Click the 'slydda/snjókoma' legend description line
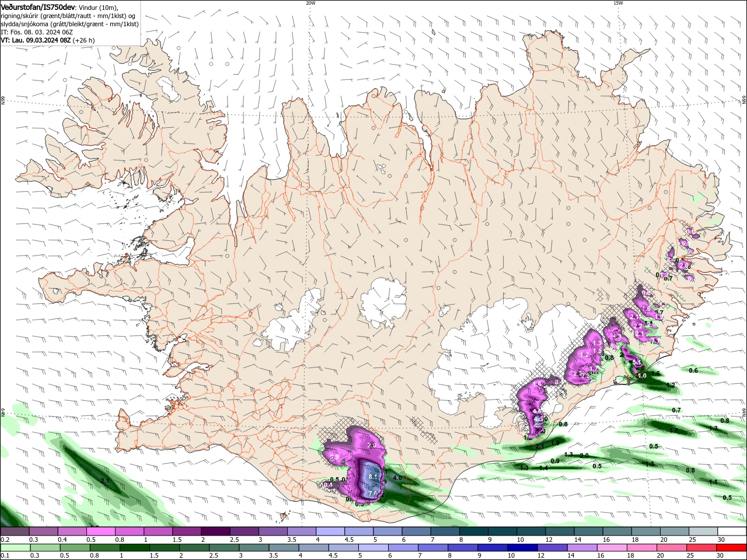Screen dimensions: 747x560 coord(69,24)
